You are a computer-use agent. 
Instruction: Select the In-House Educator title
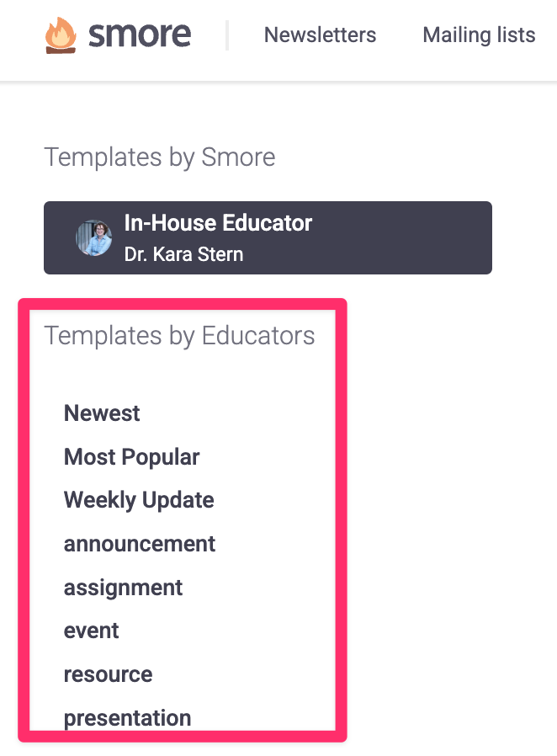click(218, 223)
